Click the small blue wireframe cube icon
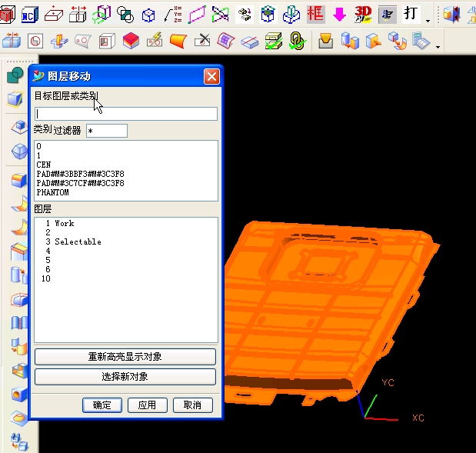Screen dimensions: 476x453 point(148,15)
